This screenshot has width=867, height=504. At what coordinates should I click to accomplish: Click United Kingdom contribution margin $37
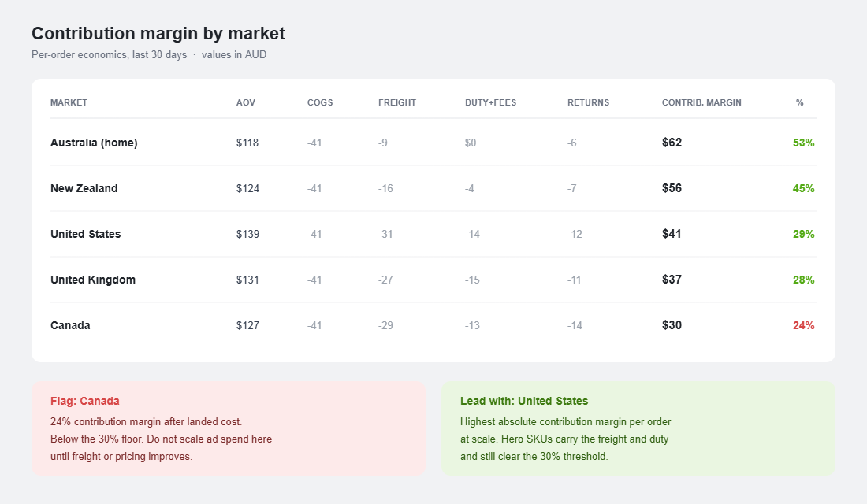672,280
